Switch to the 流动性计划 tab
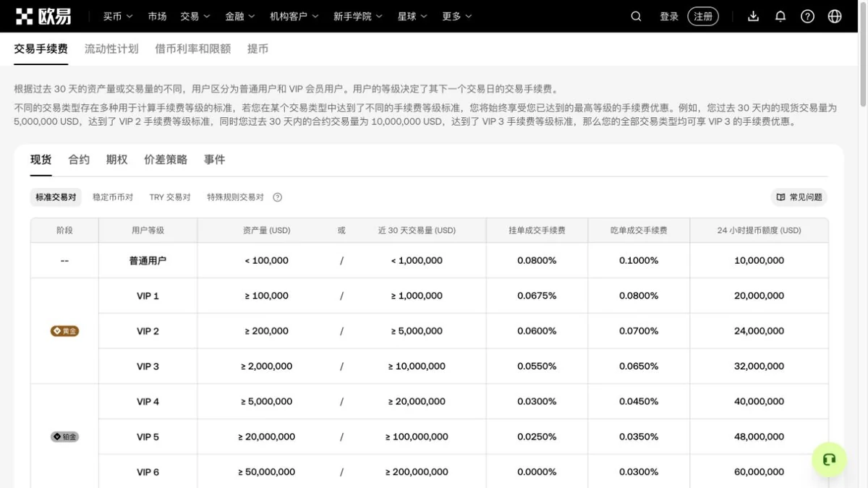 coord(111,49)
